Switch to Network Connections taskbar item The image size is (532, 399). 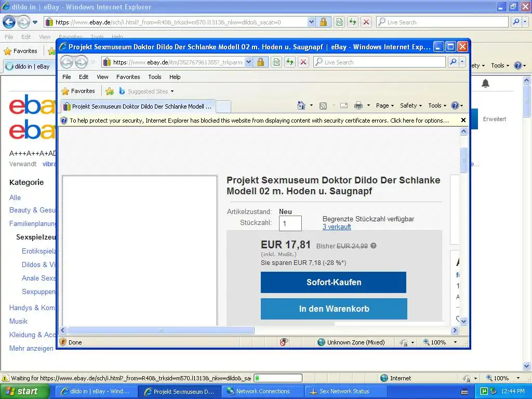(263, 391)
